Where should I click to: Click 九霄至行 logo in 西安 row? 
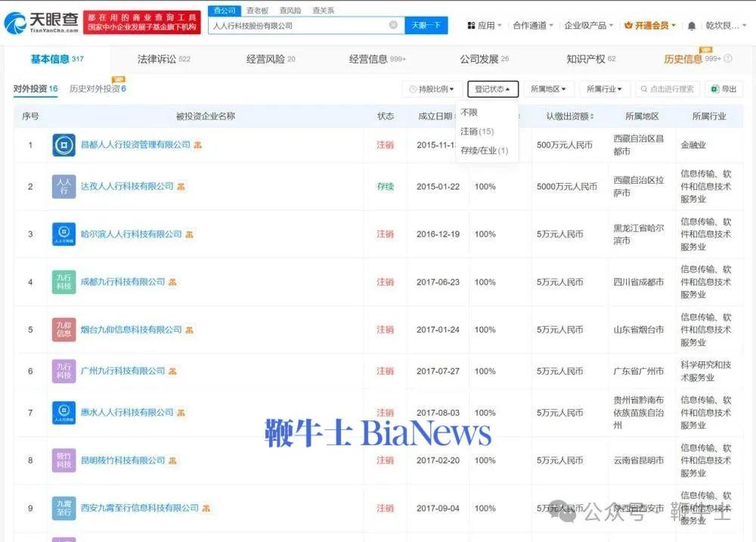point(64,508)
